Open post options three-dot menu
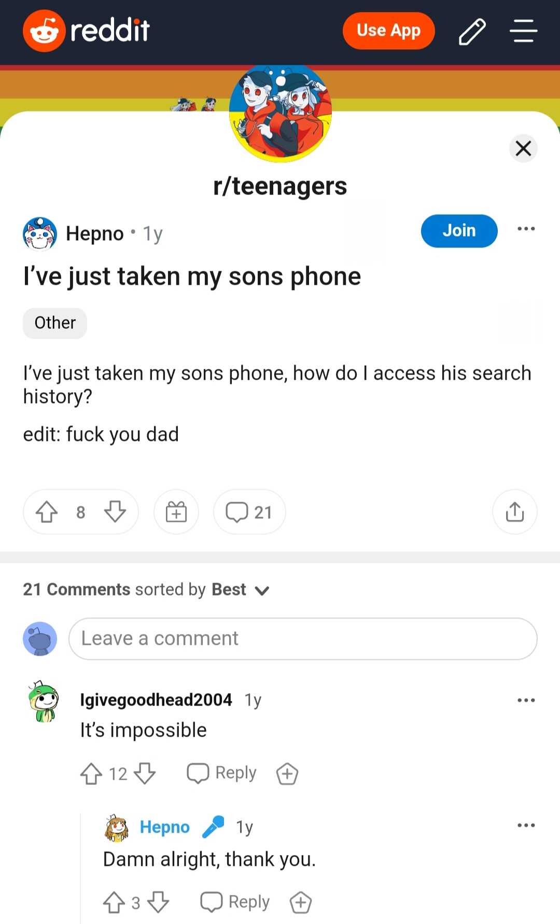Image resolution: width=560 pixels, height=924 pixels. pos(526,229)
